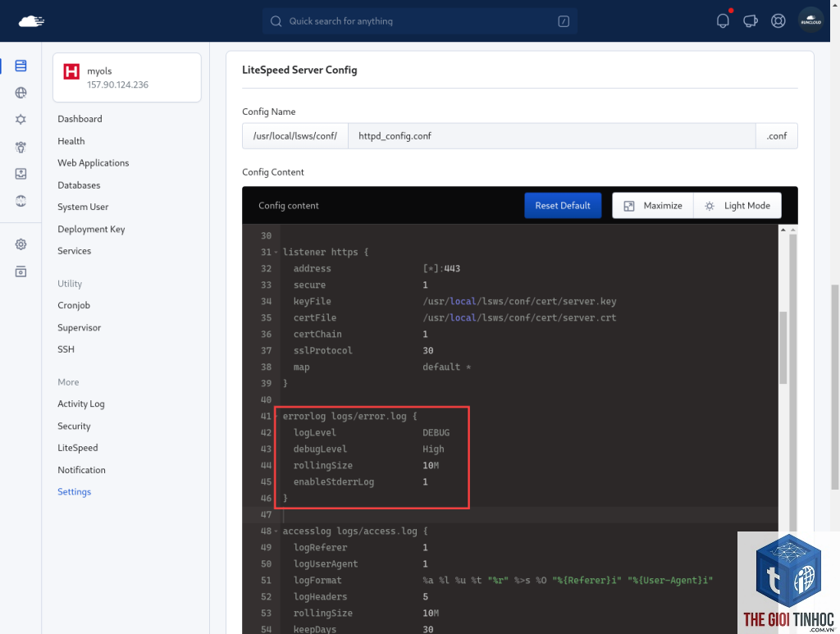Open the notifications bell icon
Screen dimensions: 840x634
723,21
